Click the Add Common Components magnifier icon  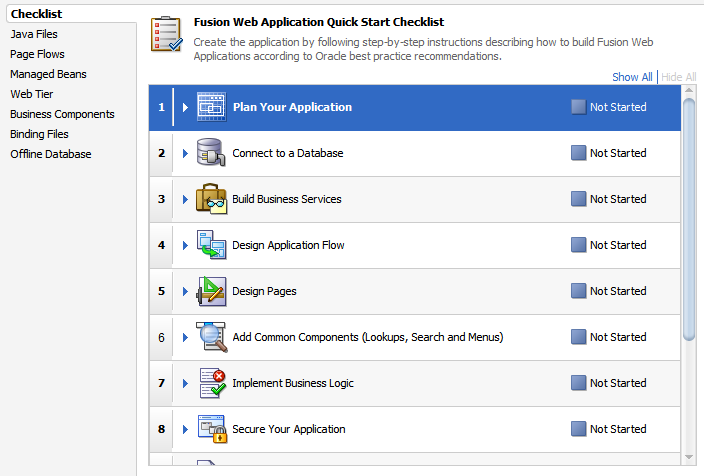(x=211, y=337)
